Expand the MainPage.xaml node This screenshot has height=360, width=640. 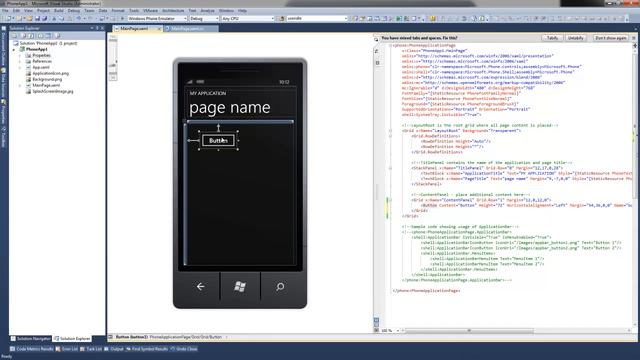click(x=20, y=85)
